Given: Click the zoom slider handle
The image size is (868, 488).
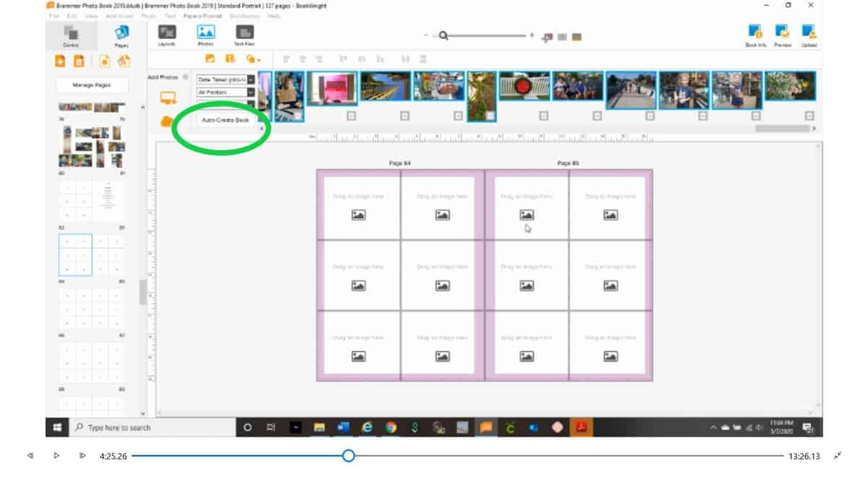Looking at the screenshot, I should [x=443, y=35].
